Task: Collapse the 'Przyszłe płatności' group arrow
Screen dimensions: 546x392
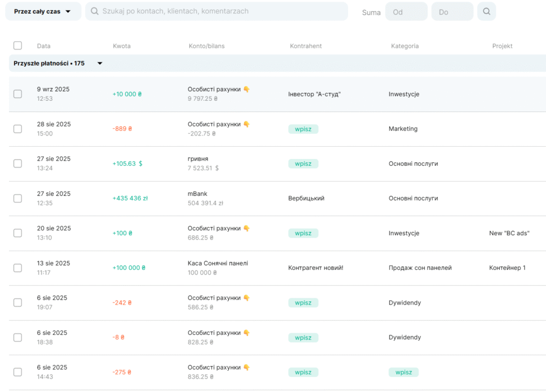Action: click(x=100, y=63)
